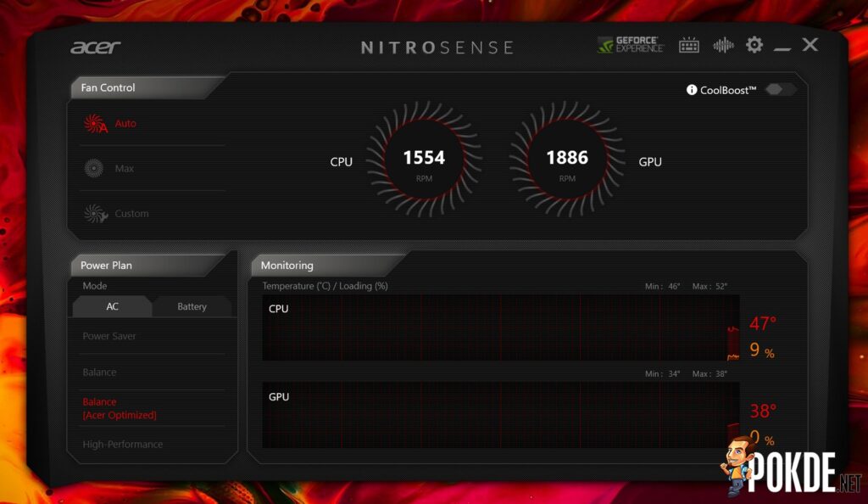Choose the plain Balance power plan
The height and width of the screenshot is (504, 868).
click(100, 372)
